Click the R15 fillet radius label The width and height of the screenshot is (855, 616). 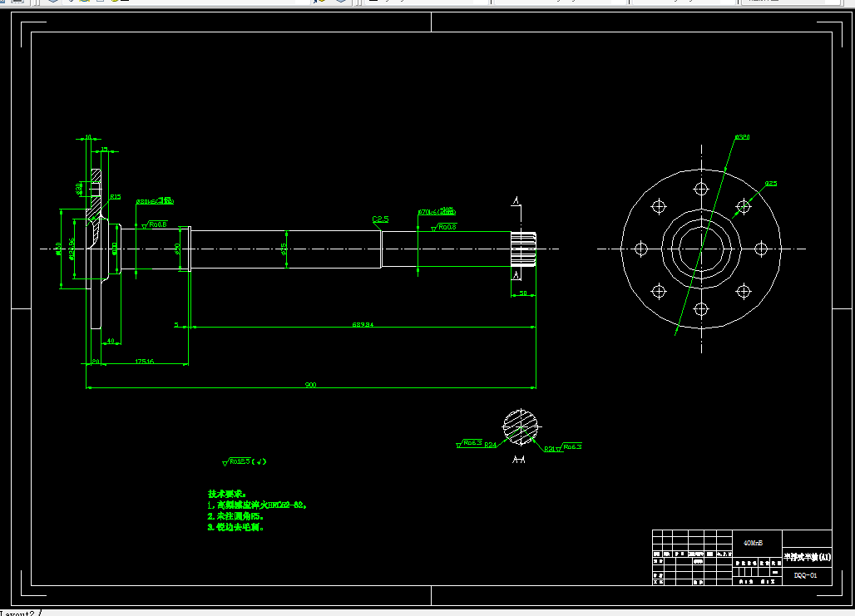point(115,197)
